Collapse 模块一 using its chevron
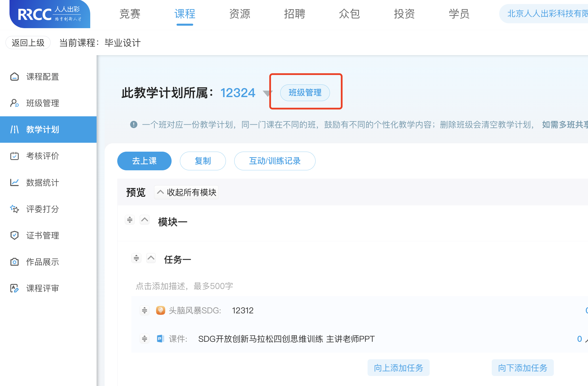 coord(145,219)
